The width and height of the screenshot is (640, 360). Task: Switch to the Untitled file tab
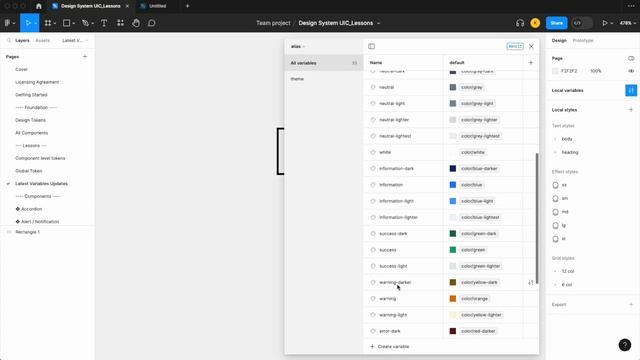pyautogui.click(x=157, y=6)
